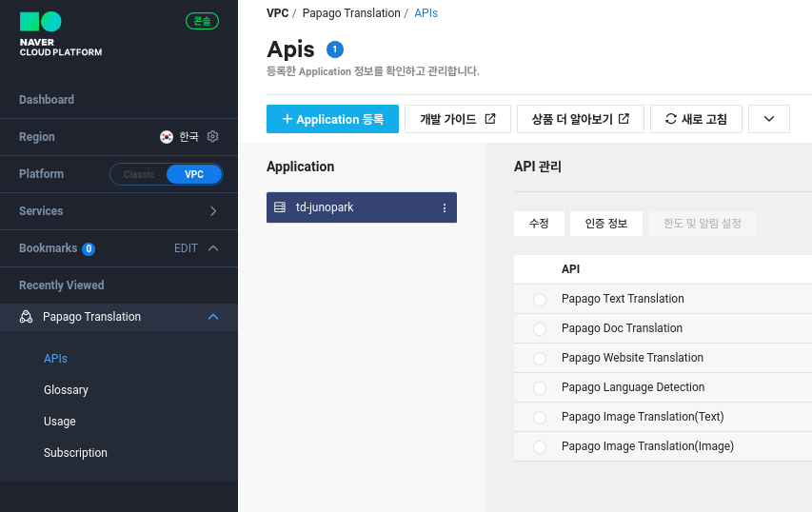Select Papago Image Translation(Image) radio button
This screenshot has width=812, height=512.
click(540, 447)
